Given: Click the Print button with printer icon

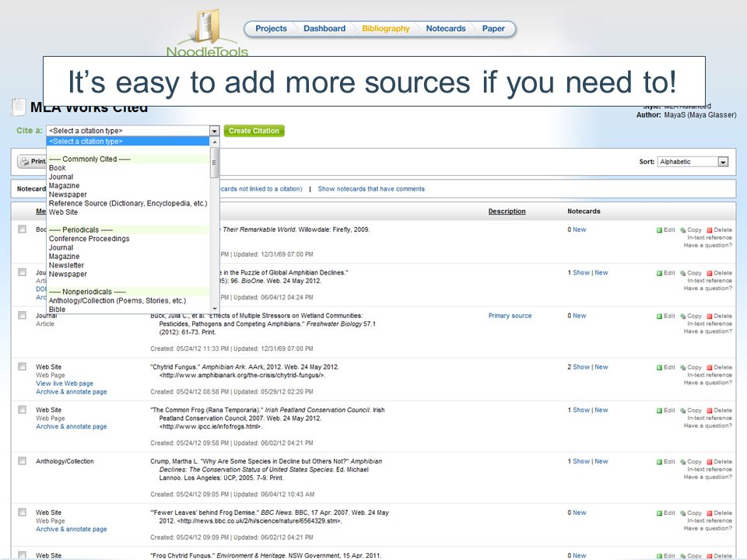Looking at the screenshot, I should [x=31, y=162].
